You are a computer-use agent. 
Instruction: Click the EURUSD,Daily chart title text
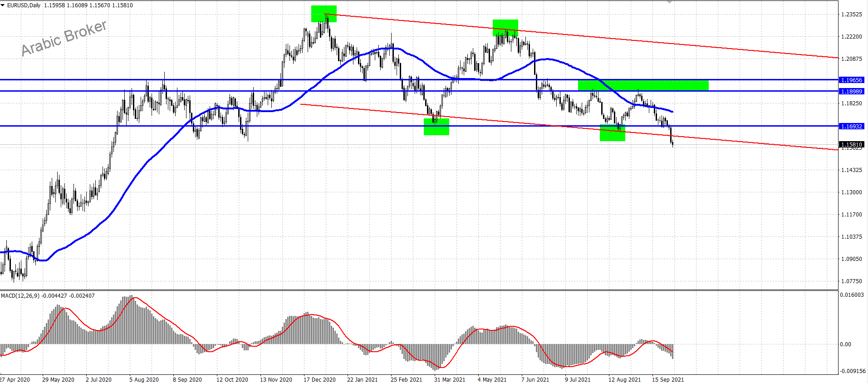24,5
